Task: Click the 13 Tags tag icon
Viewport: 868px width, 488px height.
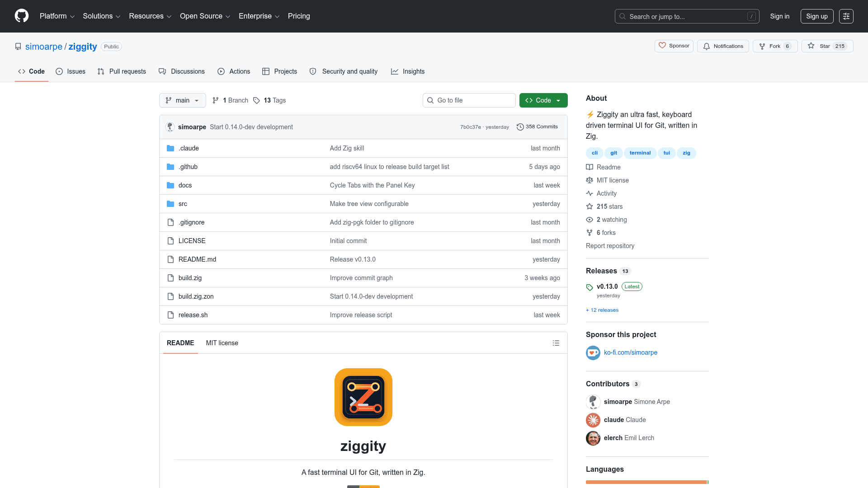Action: pyautogui.click(x=256, y=100)
